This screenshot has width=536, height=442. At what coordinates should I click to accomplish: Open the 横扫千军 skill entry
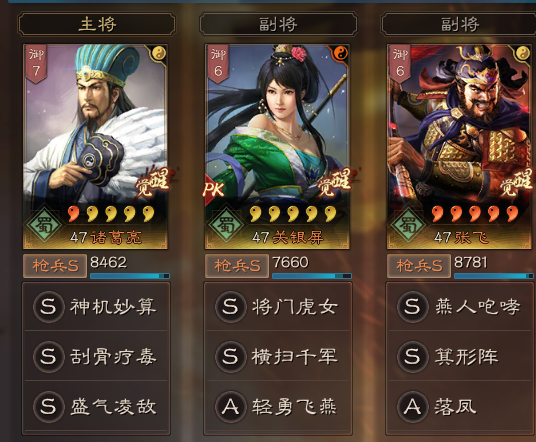coord(278,356)
